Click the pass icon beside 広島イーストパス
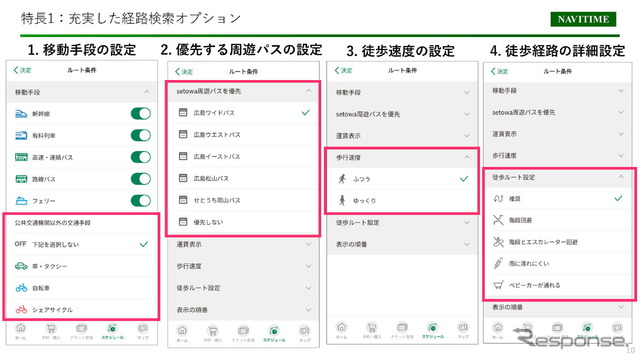The height and width of the screenshot is (360, 640). 183,156
